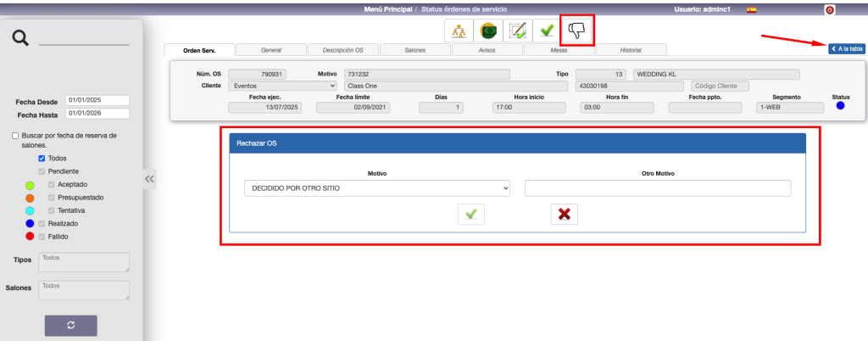Click the 'A la tabla' button
Viewport: 868px width, 341px height.
[x=846, y=49]
